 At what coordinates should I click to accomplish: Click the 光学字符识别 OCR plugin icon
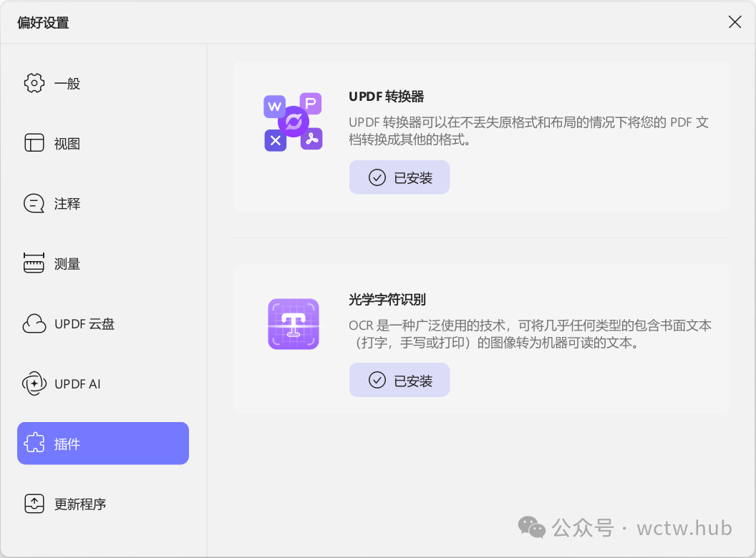[x=294, y=324]
